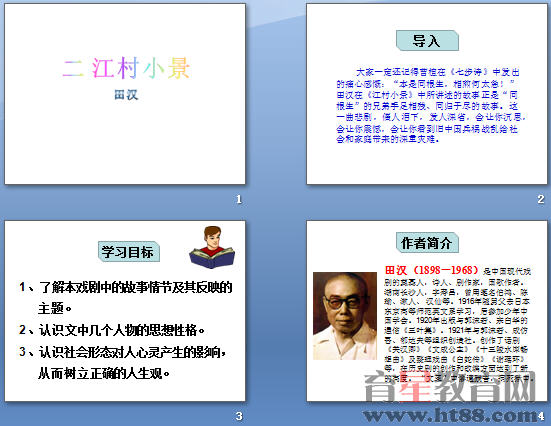Screen dimensions: 551x426
Task: Click the slide number 1 label
Action: [239, 200]
